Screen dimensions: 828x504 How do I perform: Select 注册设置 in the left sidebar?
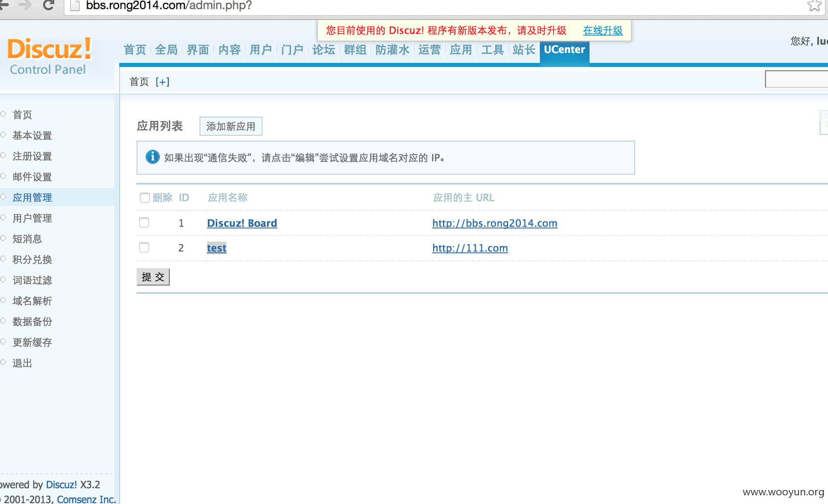point(32,156)
